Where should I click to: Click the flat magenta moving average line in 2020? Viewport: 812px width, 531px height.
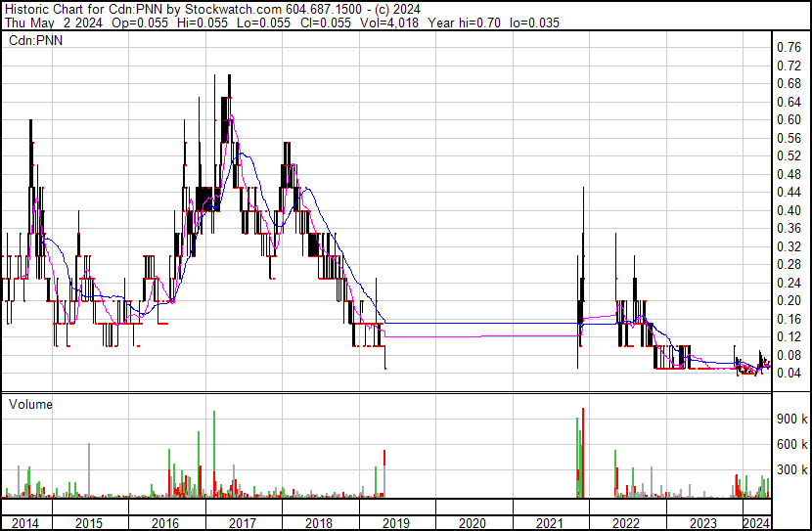coord(473,336)
